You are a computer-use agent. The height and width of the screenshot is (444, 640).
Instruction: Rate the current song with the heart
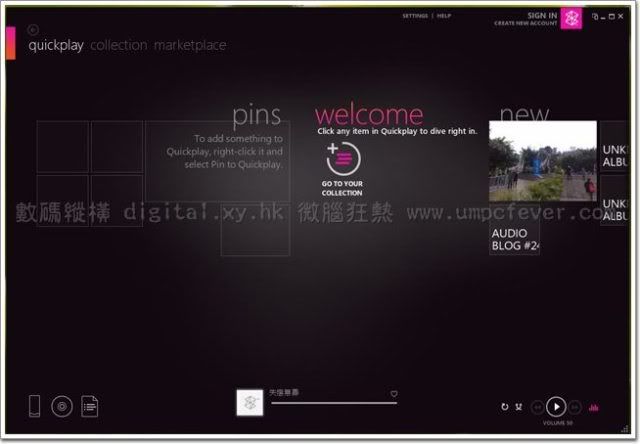click(394, 394)
